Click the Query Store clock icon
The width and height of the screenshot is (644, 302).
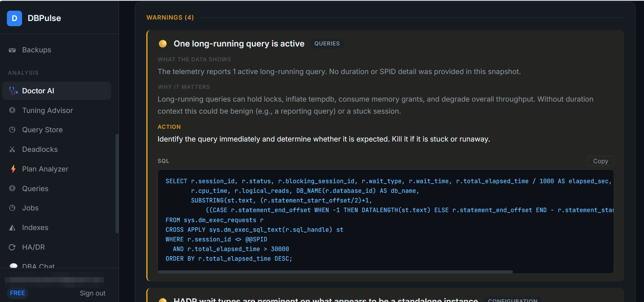pos(12,130)
